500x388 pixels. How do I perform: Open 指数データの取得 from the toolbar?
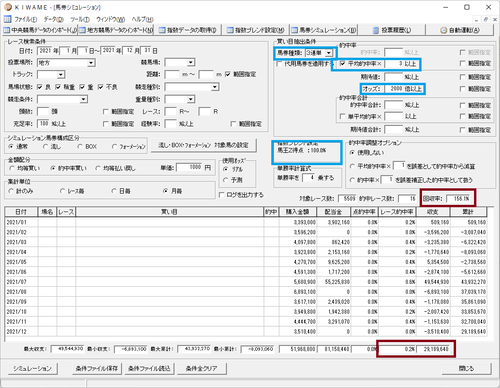(x=162, y=30)
